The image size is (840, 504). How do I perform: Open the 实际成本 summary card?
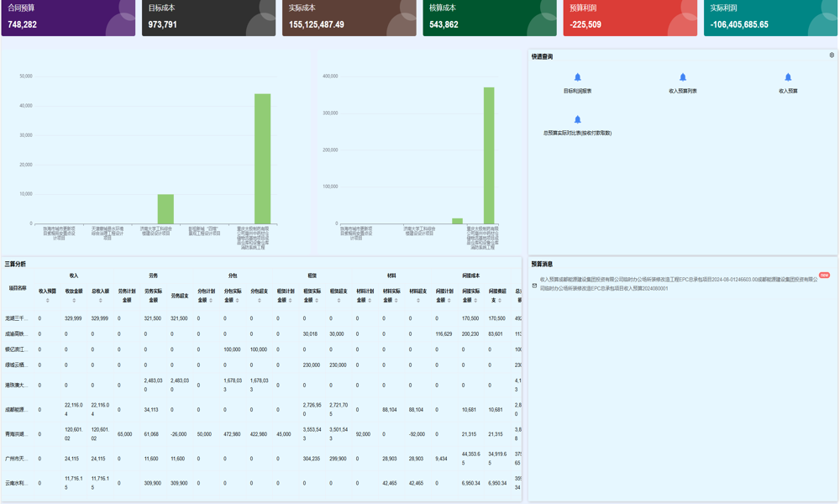point(349,18)
